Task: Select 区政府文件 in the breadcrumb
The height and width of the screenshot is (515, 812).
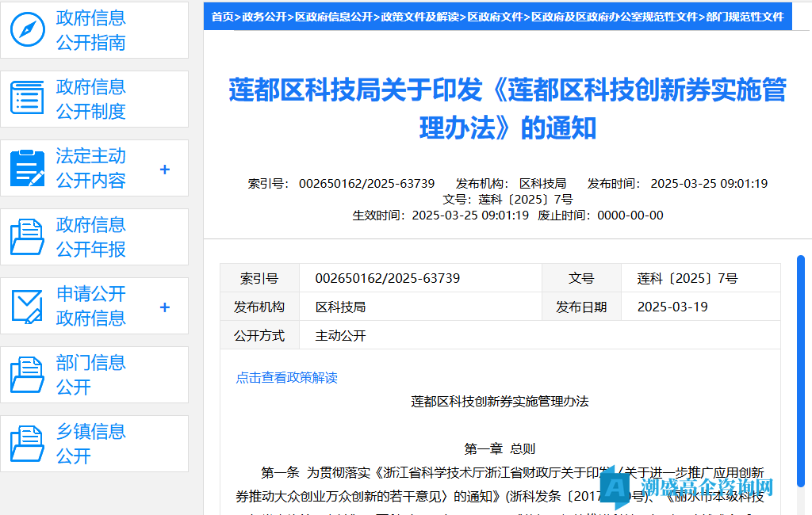Action: [495, 17]
